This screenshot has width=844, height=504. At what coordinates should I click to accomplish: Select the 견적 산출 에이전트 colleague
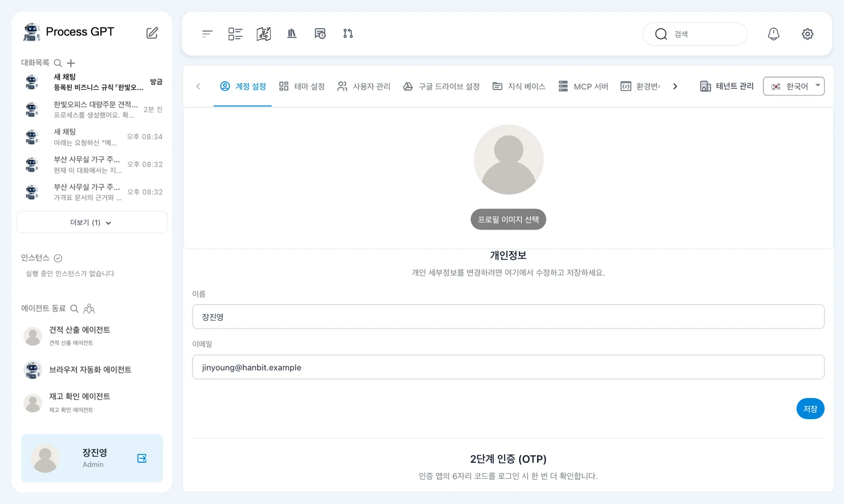tap(92, 336)
